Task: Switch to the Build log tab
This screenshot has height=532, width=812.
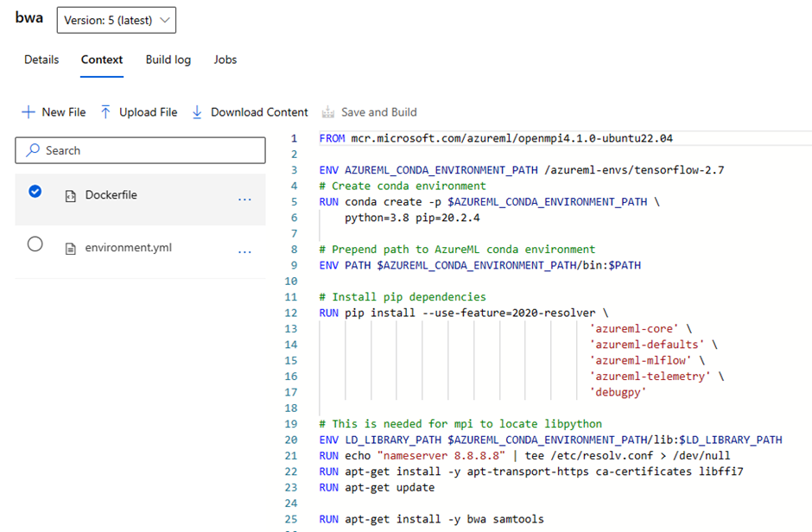Action: click(x=168, y=60)
